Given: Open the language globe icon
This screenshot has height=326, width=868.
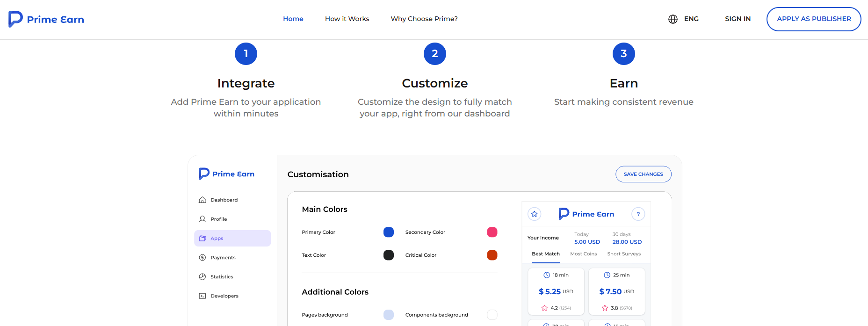Looking at the screenshot, I should (x=673, y=19).
